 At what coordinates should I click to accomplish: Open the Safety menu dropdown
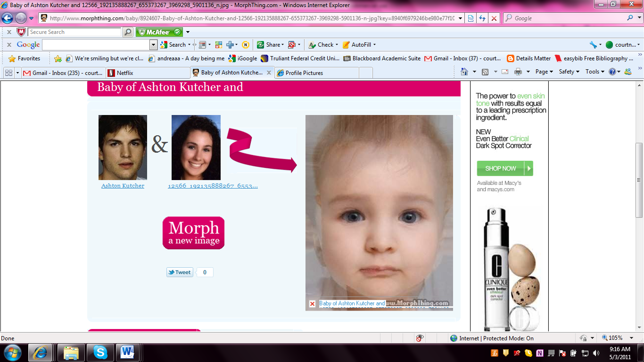[569, 72]
